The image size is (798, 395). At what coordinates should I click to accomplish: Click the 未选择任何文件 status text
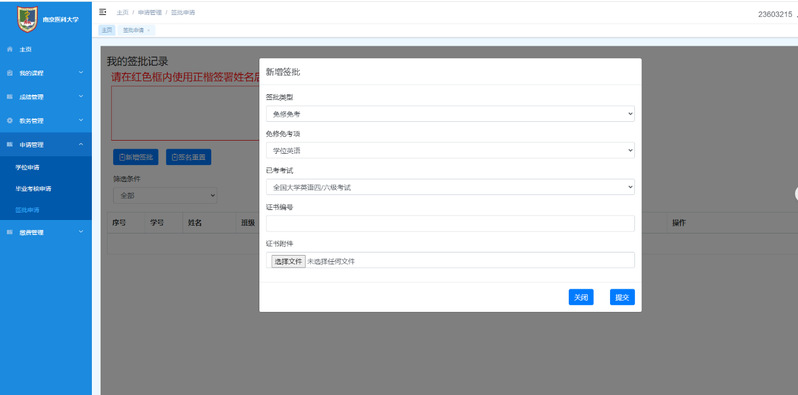[331, 261]
